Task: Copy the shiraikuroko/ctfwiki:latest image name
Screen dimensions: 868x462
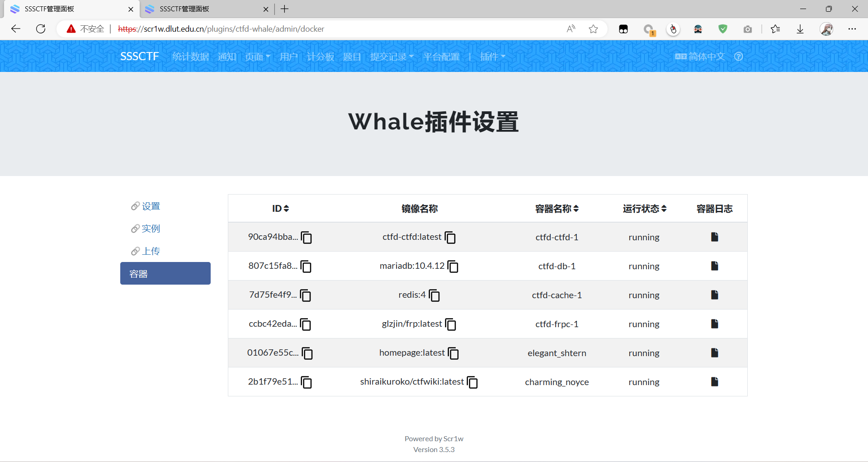Action: coord(472,382)
